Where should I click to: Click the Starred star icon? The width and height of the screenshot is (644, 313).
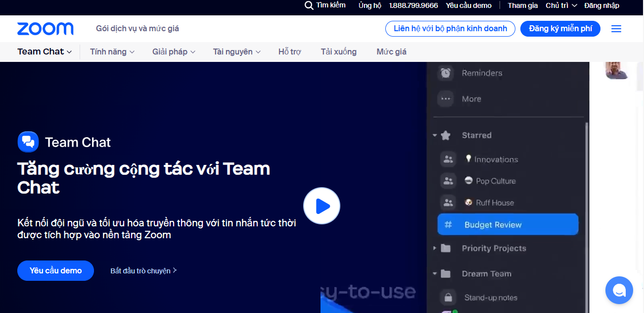[446, 135]
